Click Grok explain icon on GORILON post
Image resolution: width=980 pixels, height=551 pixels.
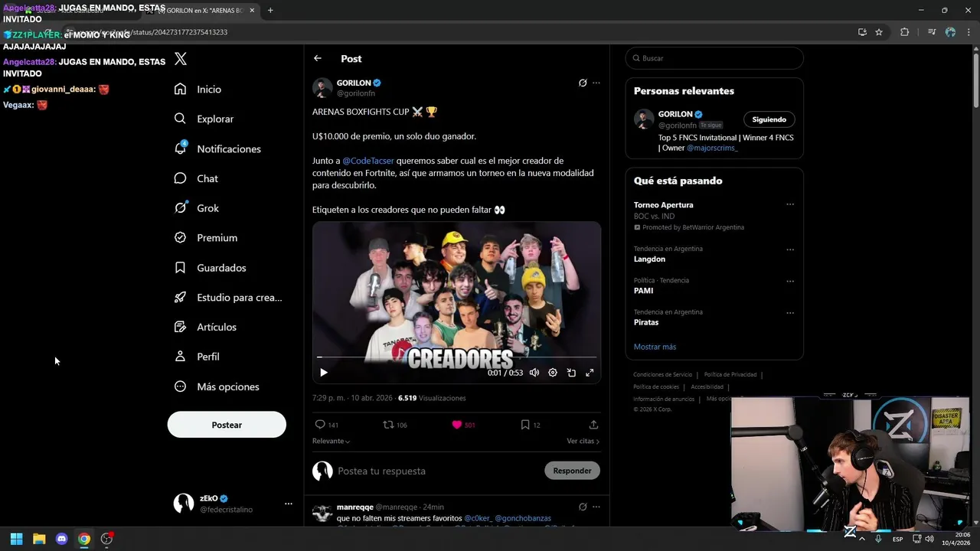point(583,83)
